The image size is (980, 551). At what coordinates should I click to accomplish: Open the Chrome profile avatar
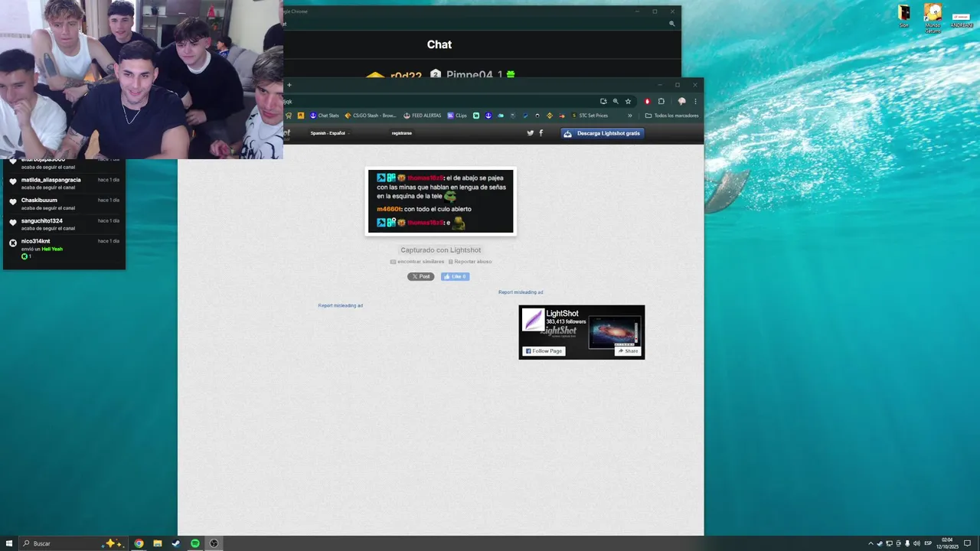(x=681, y=101)
